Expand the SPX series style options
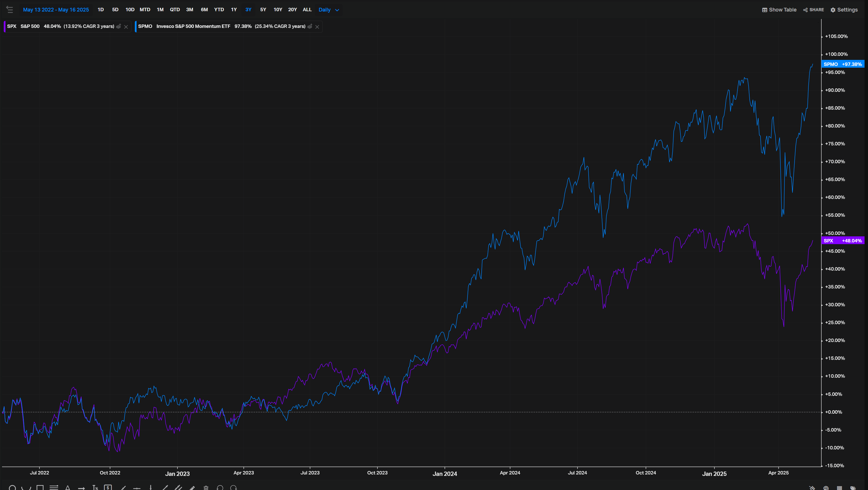 click(118, 26)
